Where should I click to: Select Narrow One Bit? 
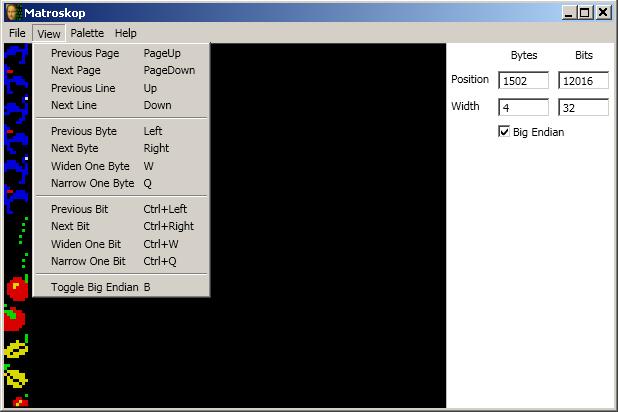coord(122,261)
